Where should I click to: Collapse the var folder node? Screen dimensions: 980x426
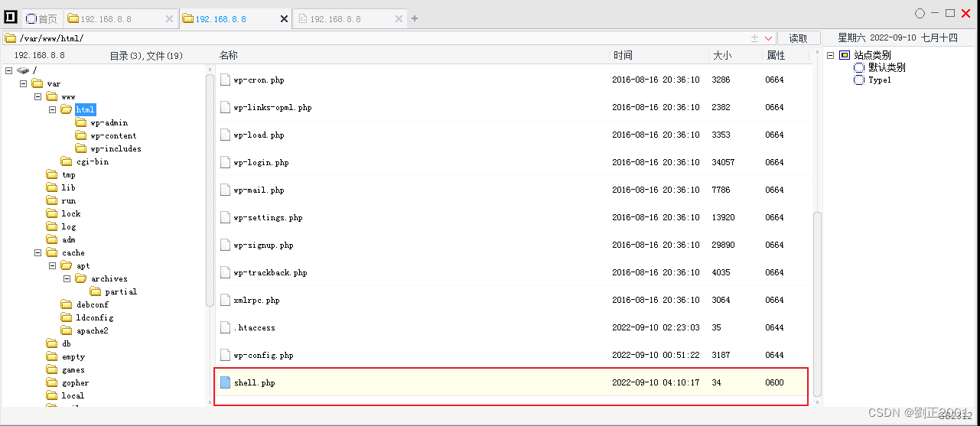pos(24,83)
